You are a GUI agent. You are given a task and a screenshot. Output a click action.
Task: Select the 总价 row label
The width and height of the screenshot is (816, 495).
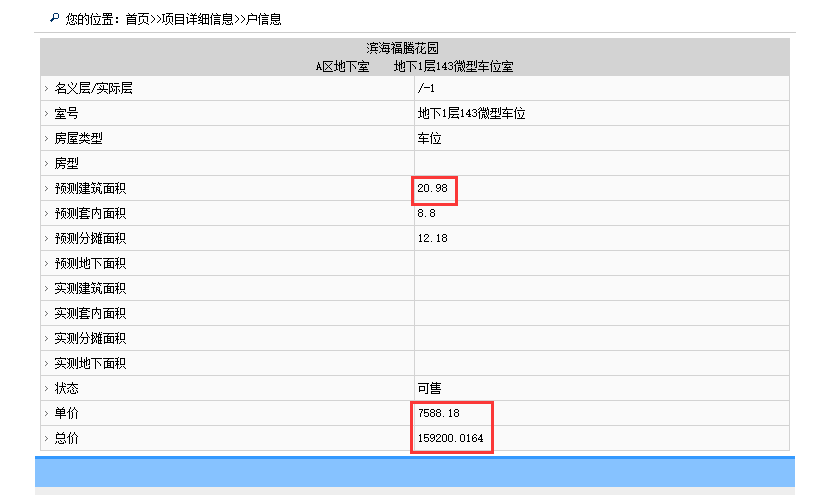[67, 438]
